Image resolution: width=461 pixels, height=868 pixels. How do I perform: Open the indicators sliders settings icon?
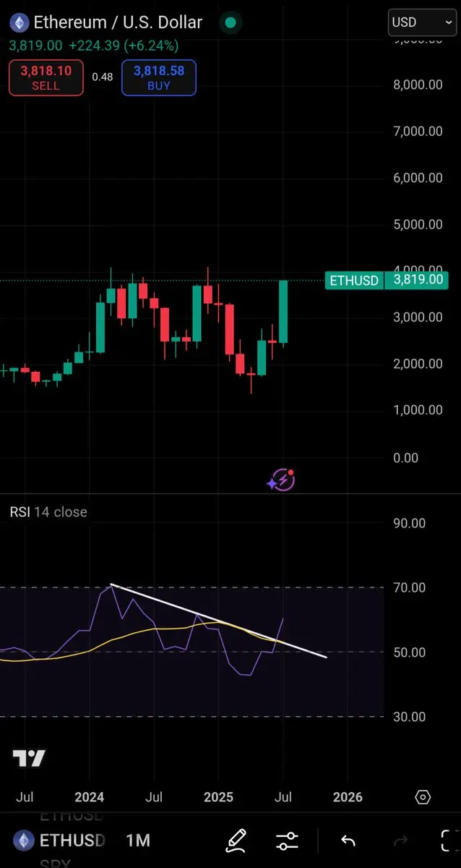coord(287,841)
